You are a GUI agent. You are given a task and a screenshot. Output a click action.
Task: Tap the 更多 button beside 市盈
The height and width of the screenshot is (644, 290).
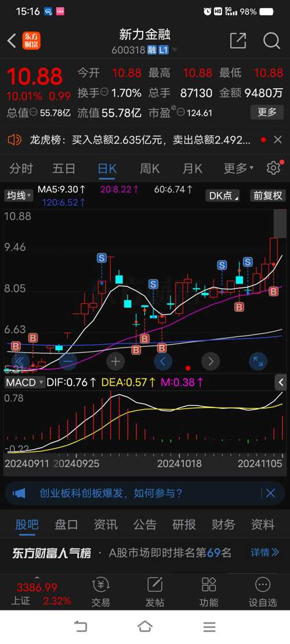coord(267,112)
